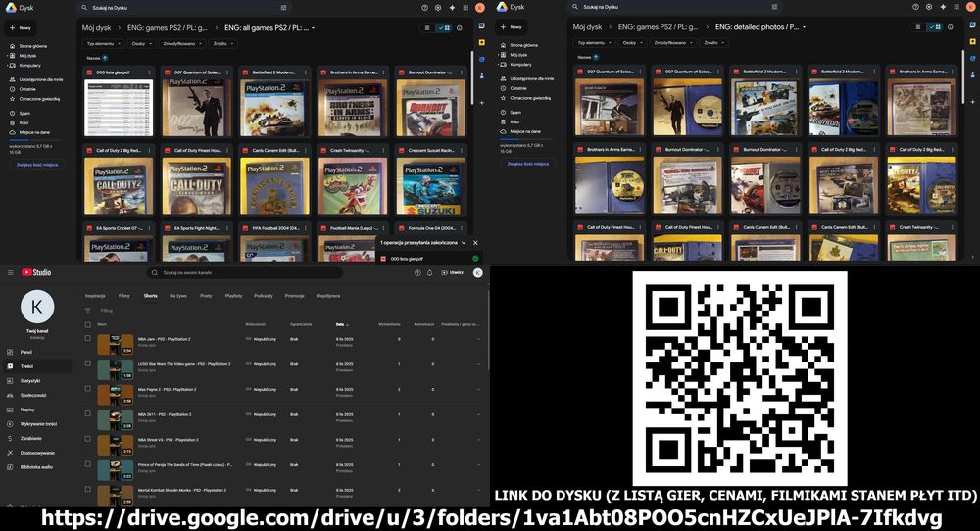Go to Mój dysk breadcrumb in right Drive window
Viewport: 980px width, 531px height.
(587, 27)
